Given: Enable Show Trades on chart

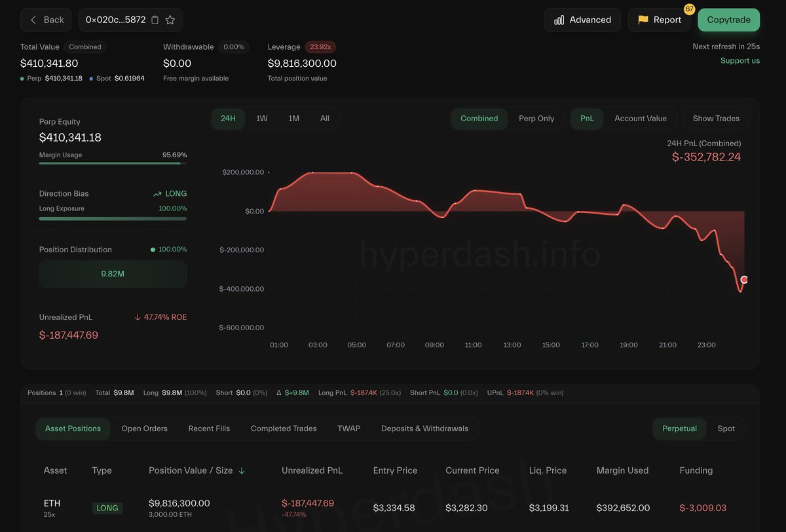Looking at the screenshot, I should [x=716, y=119].
